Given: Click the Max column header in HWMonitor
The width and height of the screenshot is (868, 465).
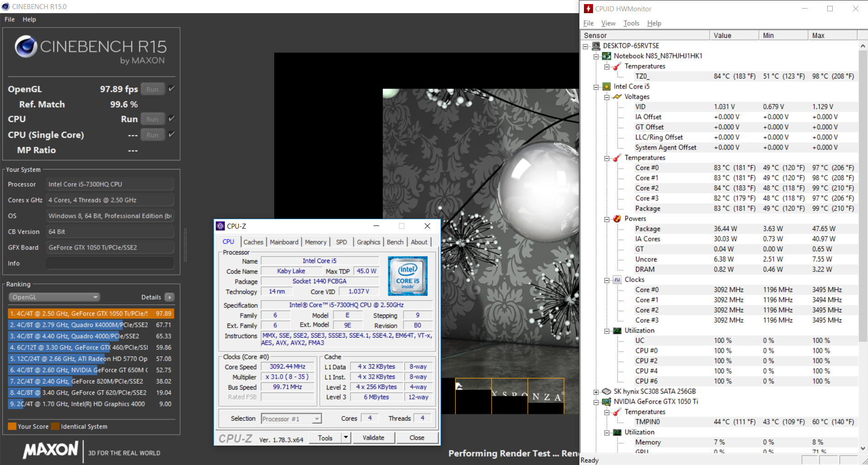Looking at the screenshot, I should coord(832,35).
